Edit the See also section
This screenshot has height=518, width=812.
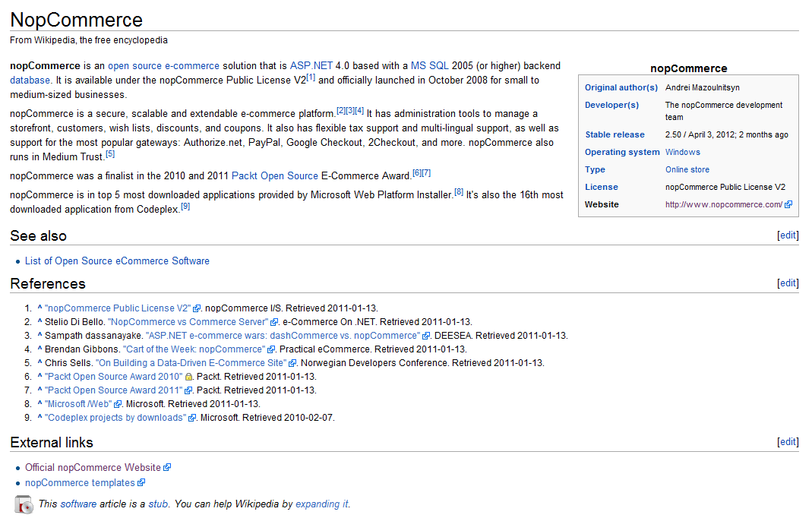(x=788, y=235)
